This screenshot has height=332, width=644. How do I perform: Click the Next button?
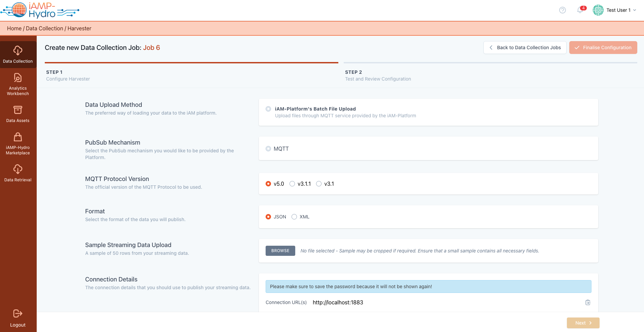583,323
